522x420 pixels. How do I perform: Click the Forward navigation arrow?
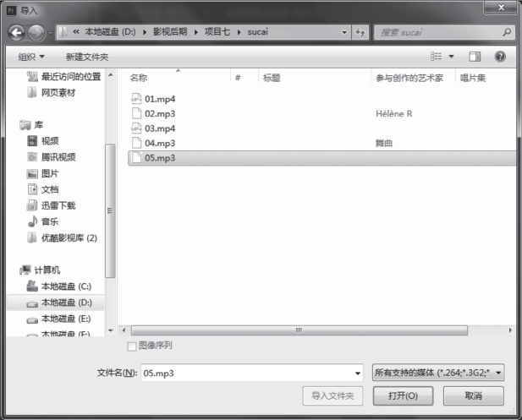pyautogui.click(x=36, y=33)
